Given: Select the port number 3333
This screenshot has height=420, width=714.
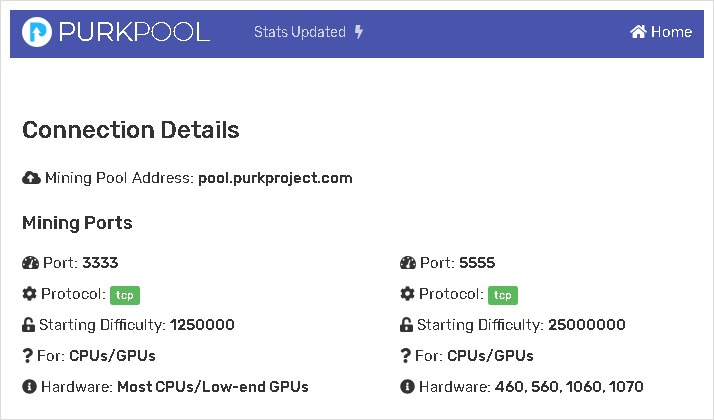Looking at the screenshot, I should pos(100,263).
